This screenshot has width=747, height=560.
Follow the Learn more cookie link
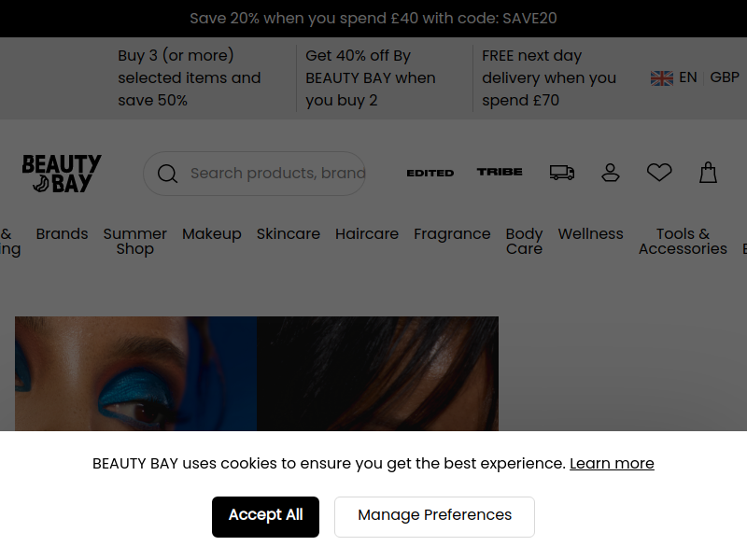tap(612, 463)
